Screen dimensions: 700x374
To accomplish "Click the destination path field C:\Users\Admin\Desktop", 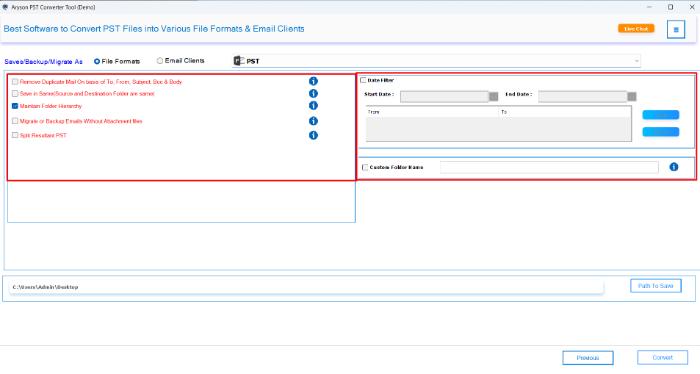I will pyautogui.click(x=306, y=287).
